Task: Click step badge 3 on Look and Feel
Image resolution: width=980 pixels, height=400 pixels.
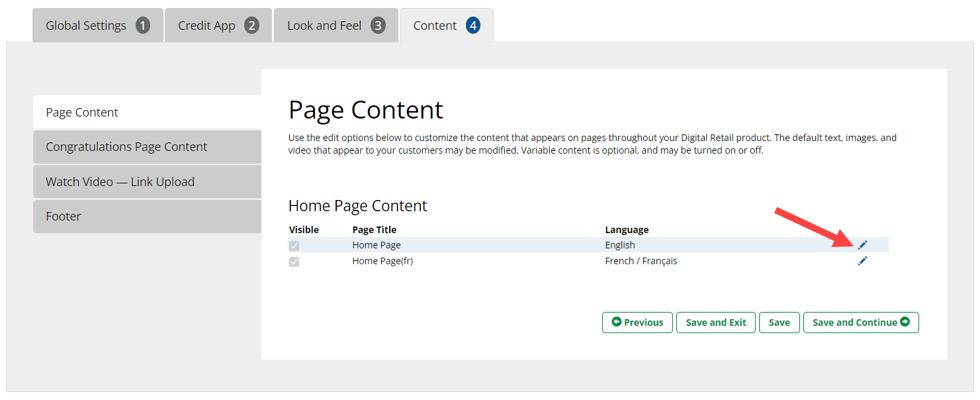Action: point(378,26)
